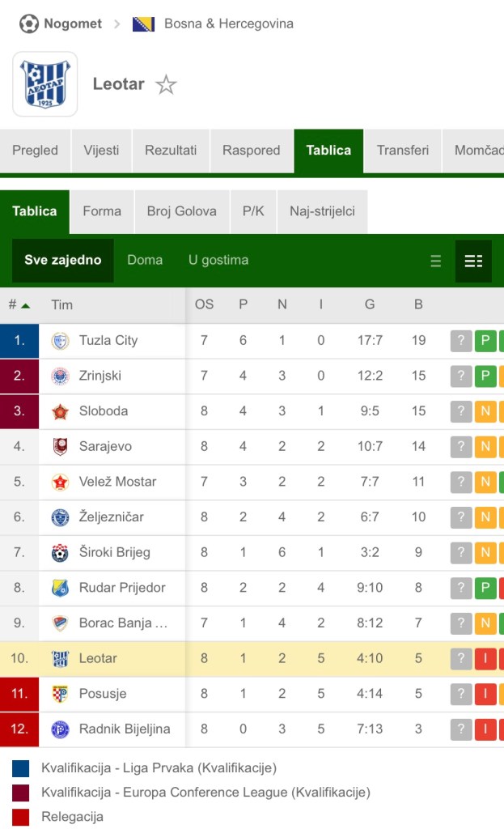Click the Leotar club crest logo
Viewport: 504px width, 829px height.
pyautogui.click(x=45, y=84)
